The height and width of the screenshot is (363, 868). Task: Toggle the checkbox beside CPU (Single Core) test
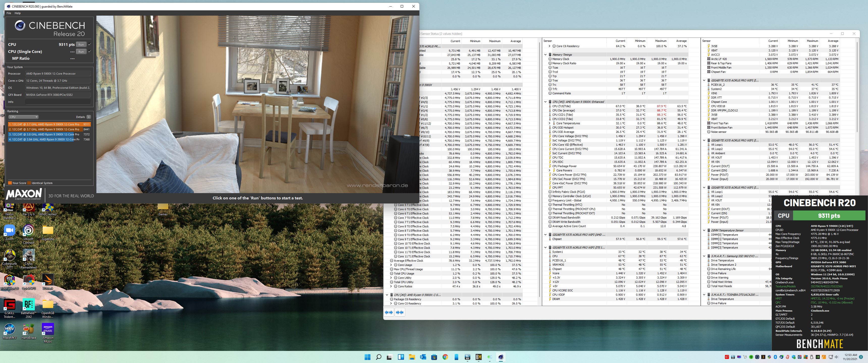90,51
